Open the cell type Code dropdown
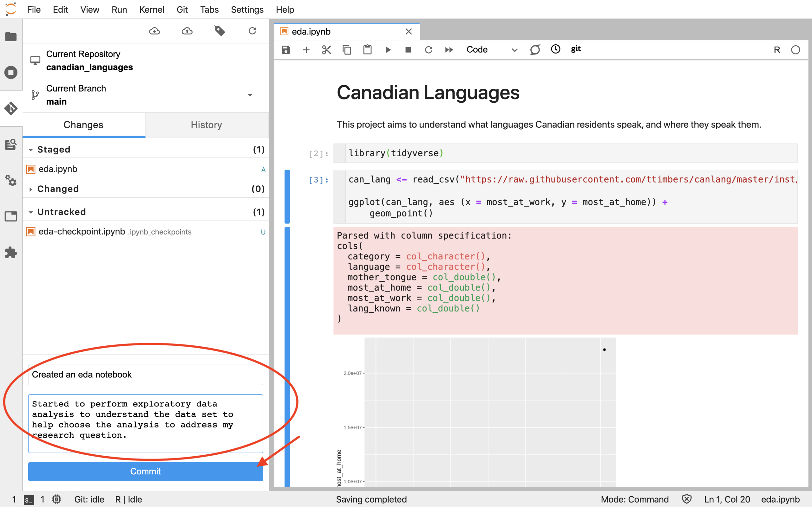Viewport: 812px width, 507px height. tap(492, 50)
